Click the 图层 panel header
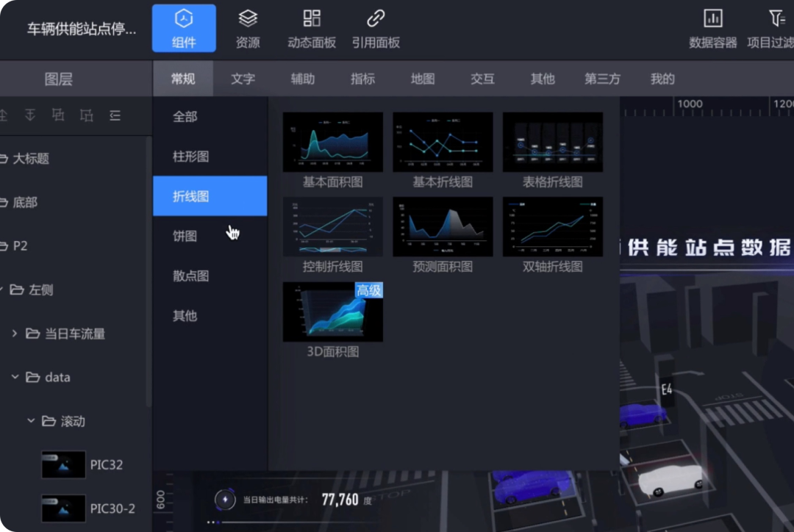The height and width of the screenshot is (532, 794). click(59, 79)
